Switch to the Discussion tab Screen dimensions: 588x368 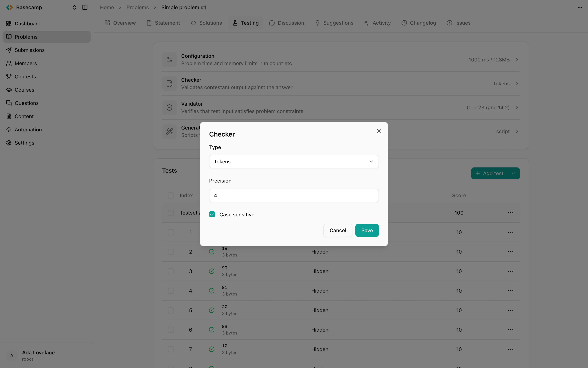pos(286,23)
